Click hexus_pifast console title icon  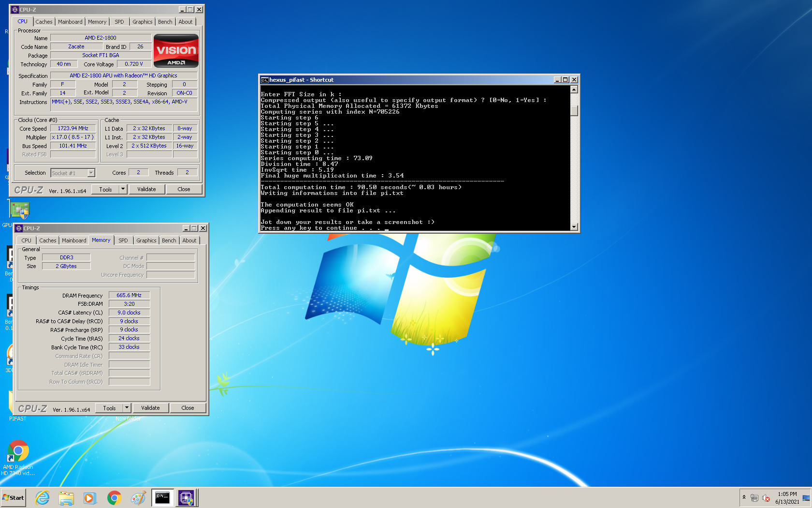(264, 80)
